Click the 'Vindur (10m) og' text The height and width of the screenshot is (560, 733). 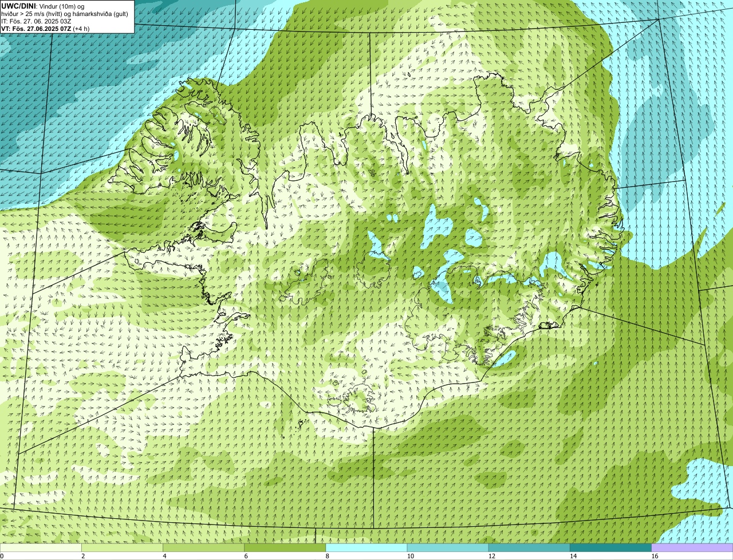62,6
